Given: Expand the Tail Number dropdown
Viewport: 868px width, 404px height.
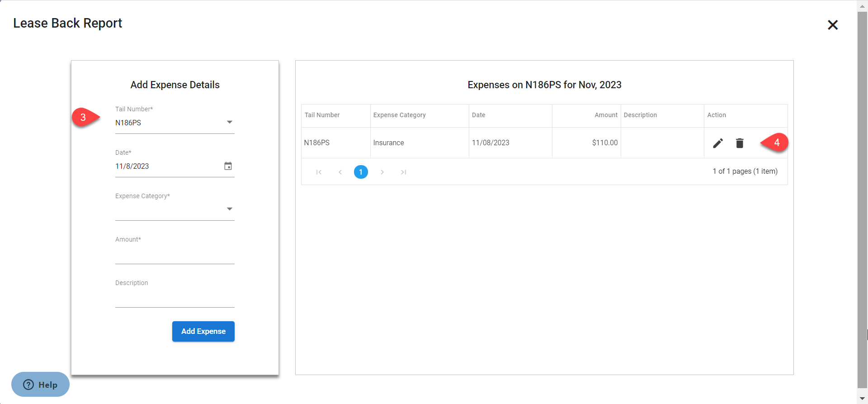Looking at the screenshot, I should pos(229,123).
